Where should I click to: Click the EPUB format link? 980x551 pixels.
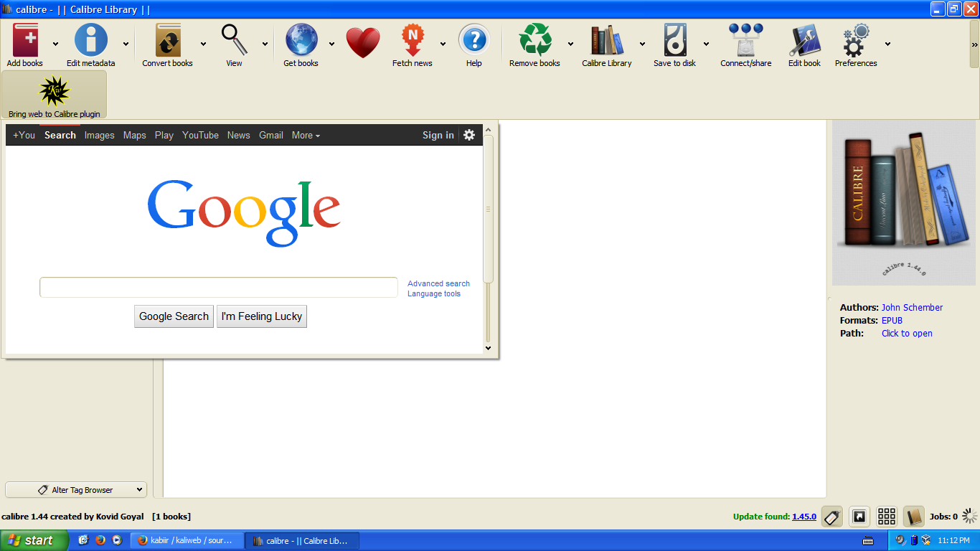[x=892, y=320]
